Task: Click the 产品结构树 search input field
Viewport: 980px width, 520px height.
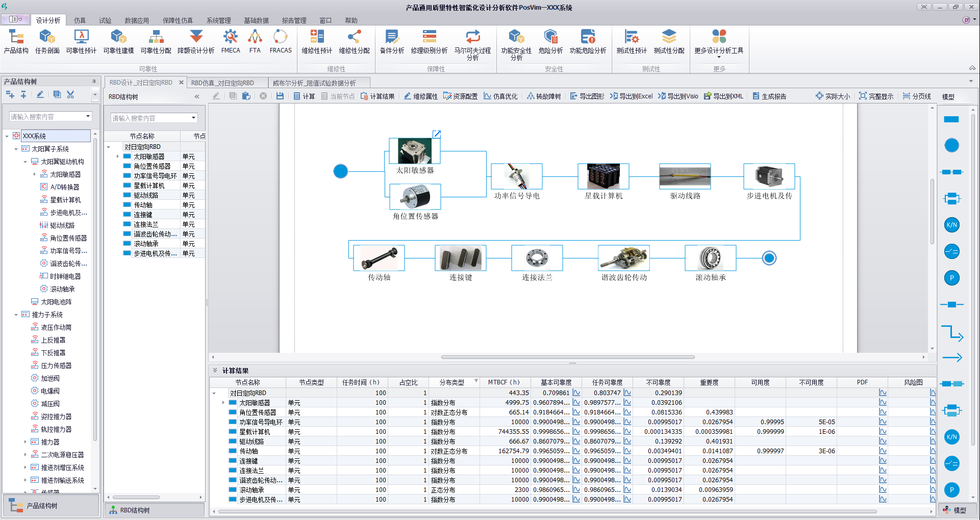Action: (x=47, y=116)
